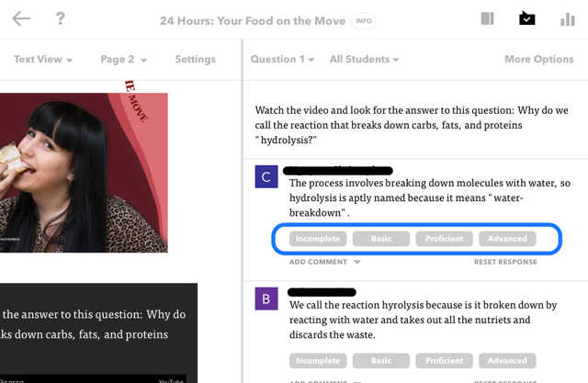Click the dark YouTube video panel
This screenshot has width=588, height=383.
tap(98, 332)
